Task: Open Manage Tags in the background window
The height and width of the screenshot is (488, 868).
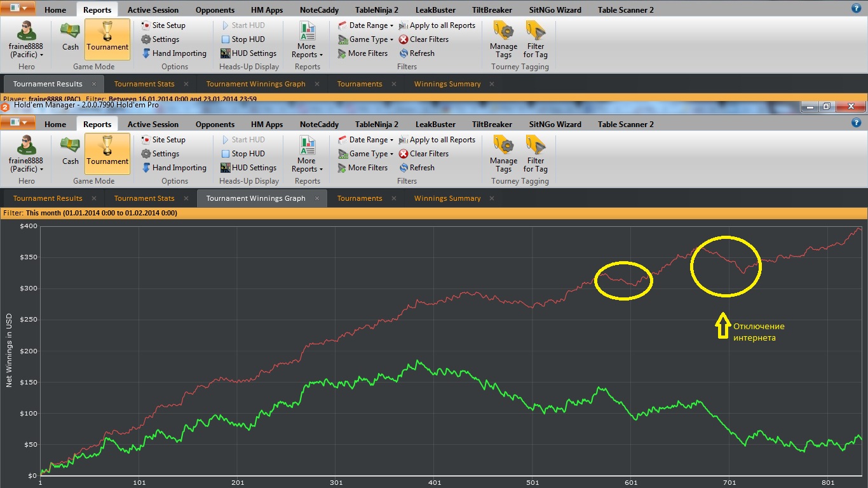Action: coord(503,39)
